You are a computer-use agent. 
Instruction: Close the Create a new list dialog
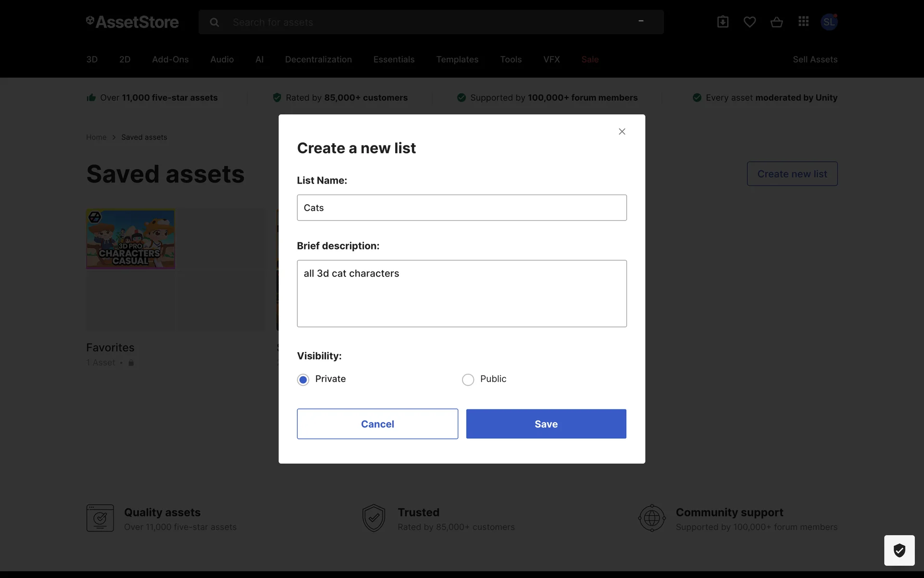pyautogui.click(x=622, y=131)
